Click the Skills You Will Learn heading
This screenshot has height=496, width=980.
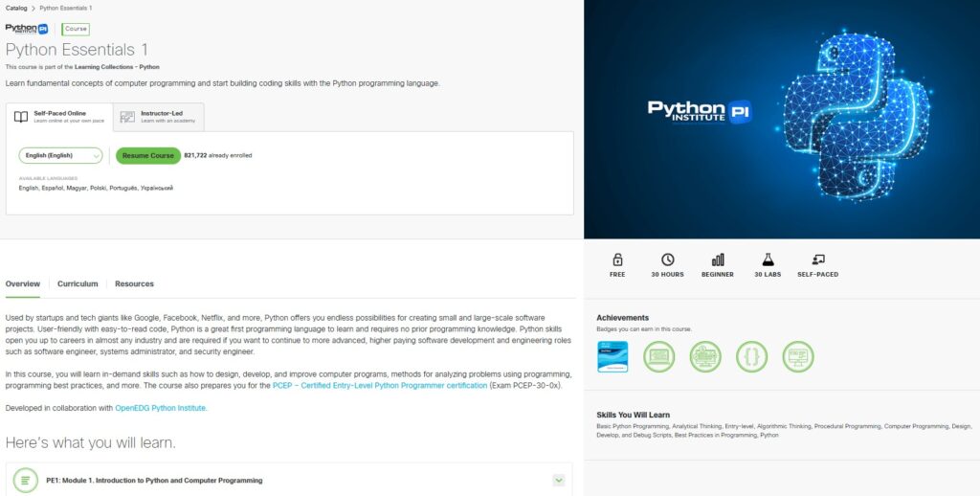pos(634,415)
